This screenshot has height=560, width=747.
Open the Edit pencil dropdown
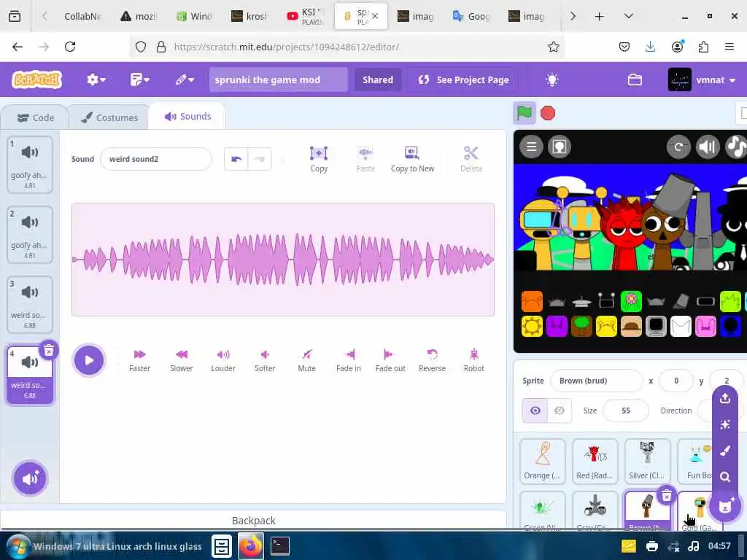click(x=185, y=79)
